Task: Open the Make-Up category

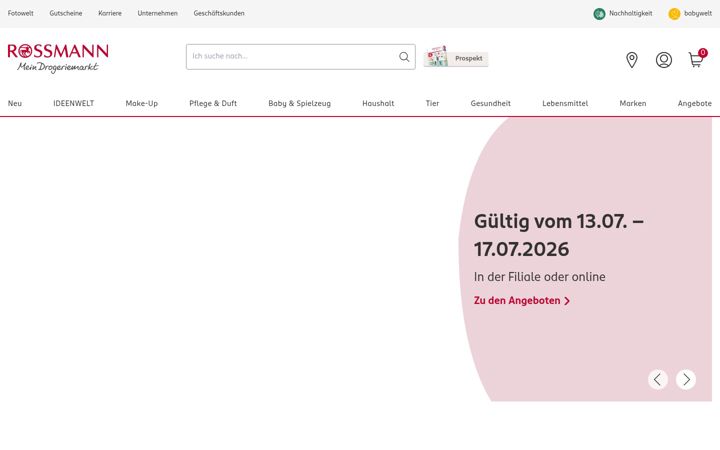Action: 141,103
